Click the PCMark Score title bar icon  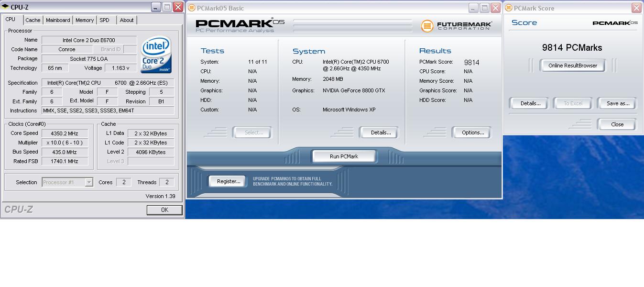pyautogui.click(x=509, y=8)
